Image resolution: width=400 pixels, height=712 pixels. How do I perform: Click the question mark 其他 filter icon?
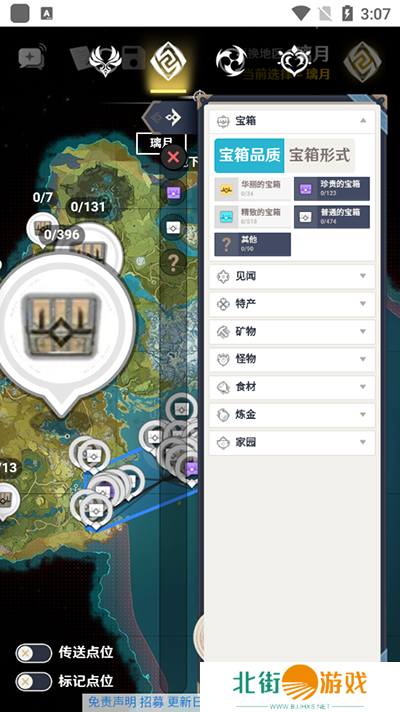tap(173, 262)
